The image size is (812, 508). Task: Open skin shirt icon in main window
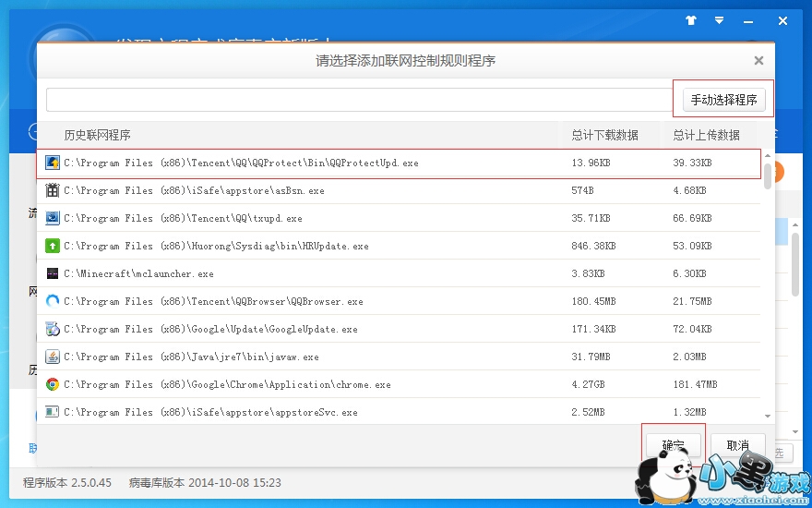pyautogui.click(x=691, y=20)
